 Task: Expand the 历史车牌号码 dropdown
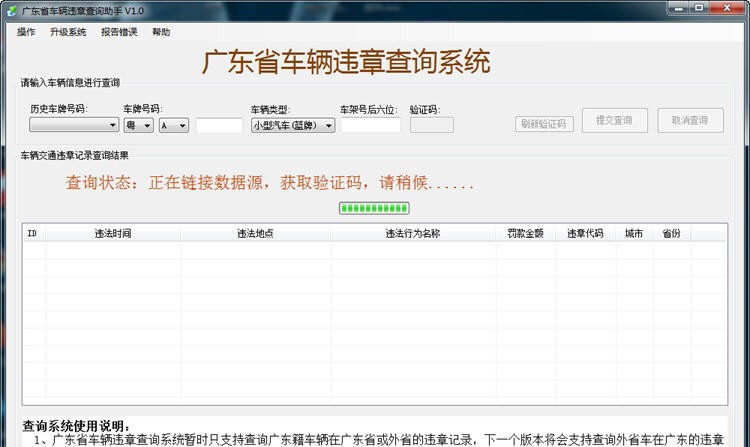click(x=74, y=125)
